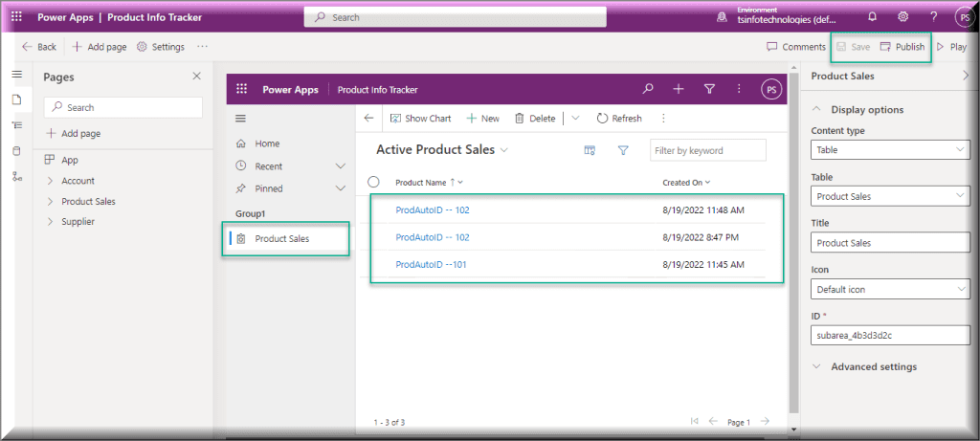This screenshot has height=441, width=980.
Task: Open the Delete split-button dropdown arrow
Action: (575, 118)
